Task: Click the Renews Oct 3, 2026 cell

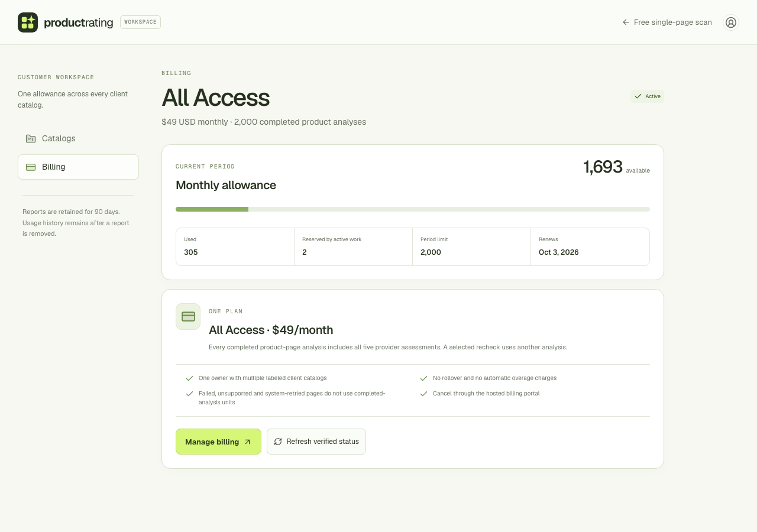Action: [590, 246]
